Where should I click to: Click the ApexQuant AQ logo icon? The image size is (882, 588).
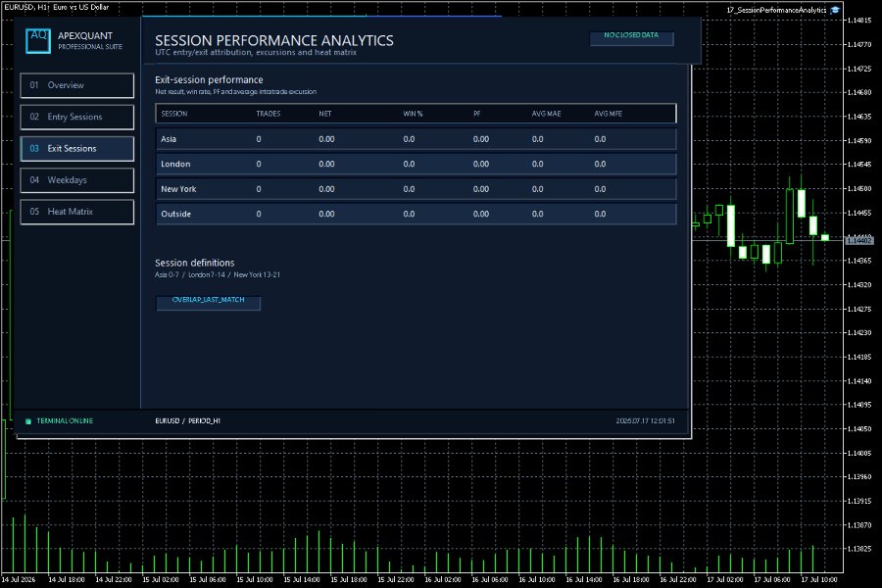38,41
